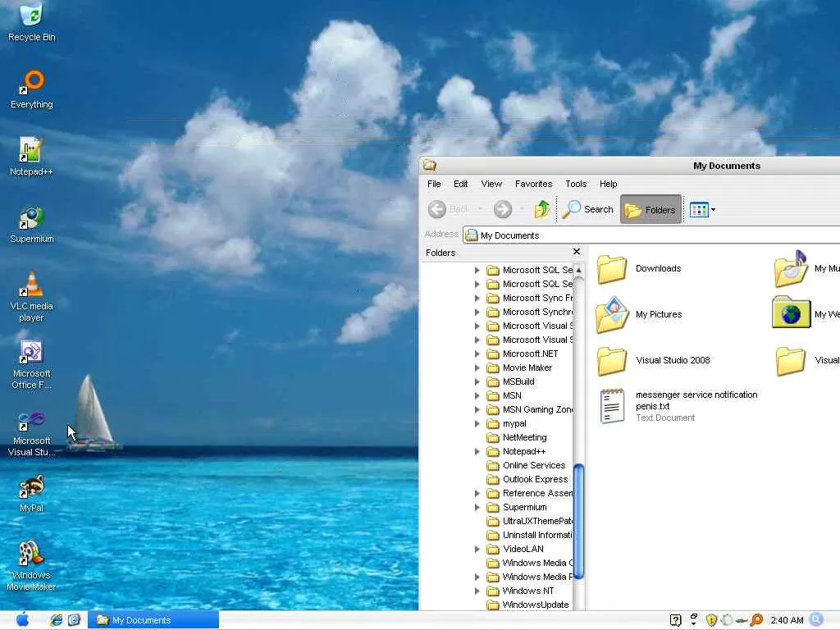Select the VLC media player shortcut

[x=32, y=296]
